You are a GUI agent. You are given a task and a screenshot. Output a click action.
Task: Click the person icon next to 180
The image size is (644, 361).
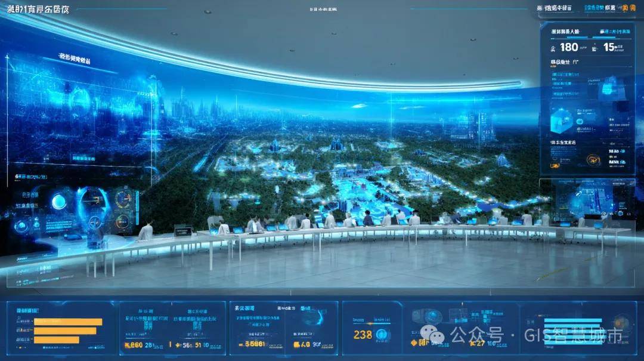click(553, 47)
